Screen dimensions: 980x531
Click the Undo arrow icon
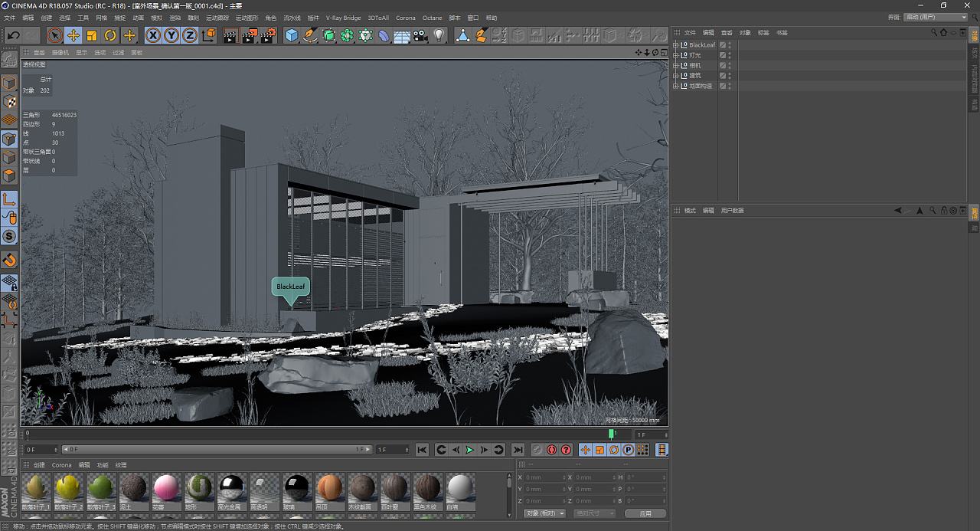click(x=13, y=35)
